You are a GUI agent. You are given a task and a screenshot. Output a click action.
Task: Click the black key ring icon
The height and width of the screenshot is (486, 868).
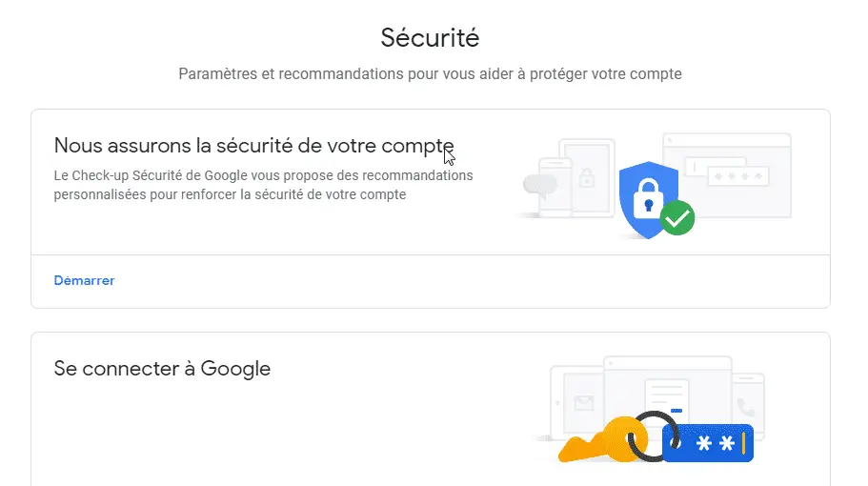point(654,436)
